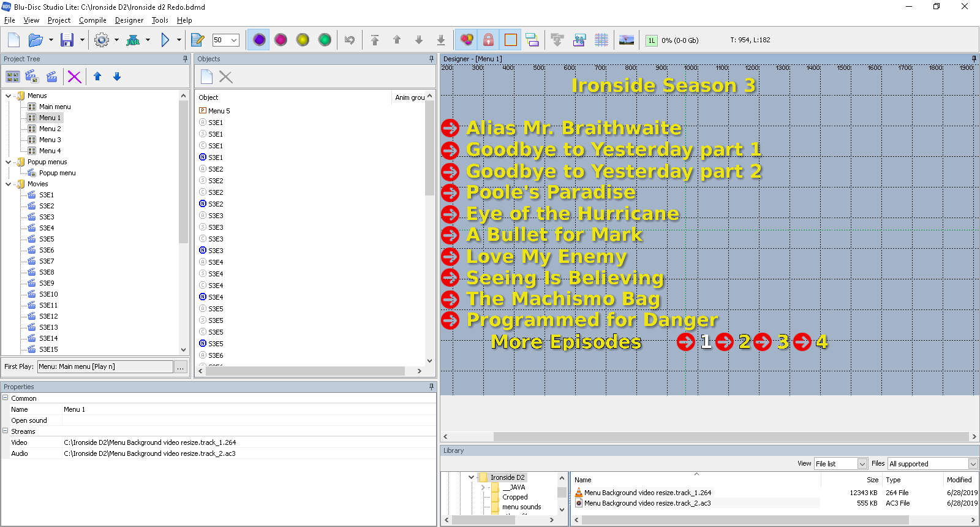Screen dimensions: 980x527
Task: Click the blue swap arrows icon
Action: click(x=579, y=40)
